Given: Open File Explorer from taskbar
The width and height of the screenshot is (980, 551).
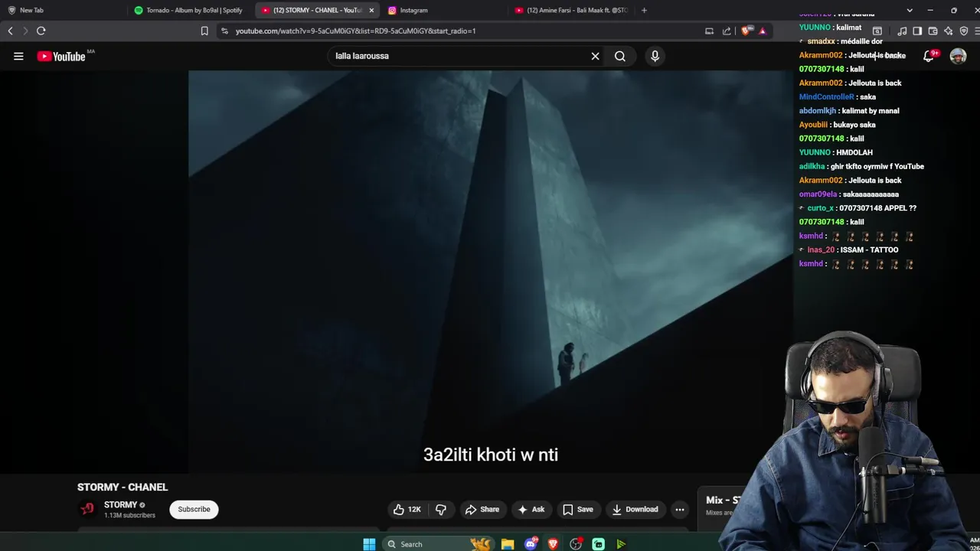Looking at the screenshot, I should (x=508, y=544).
